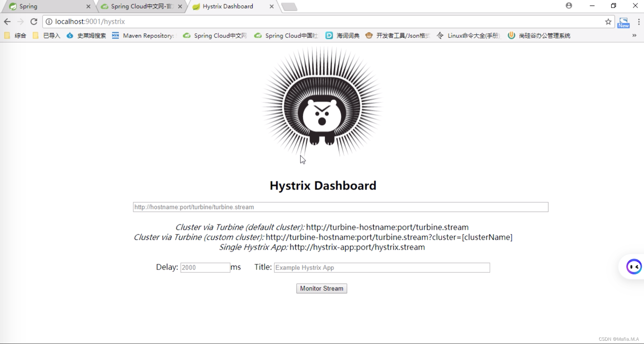Open a new tab
This screenshot has width=644, height=344.
[x=289, y=7]
